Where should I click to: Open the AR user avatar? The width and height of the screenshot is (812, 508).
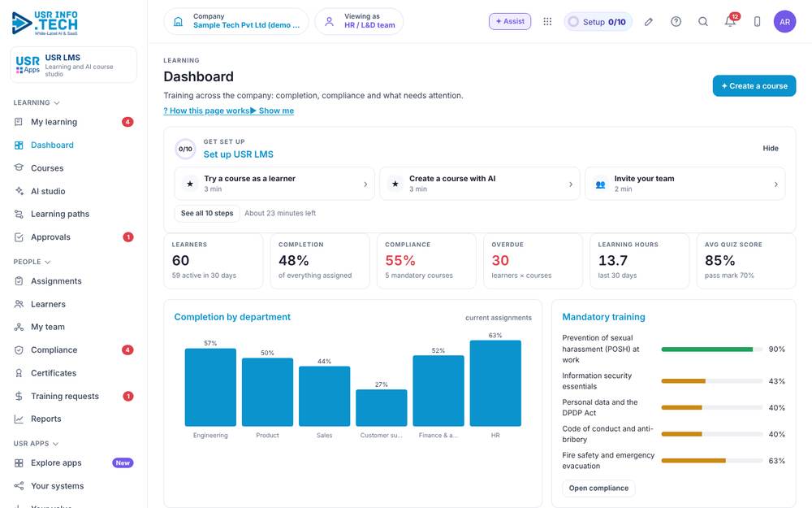784,22
